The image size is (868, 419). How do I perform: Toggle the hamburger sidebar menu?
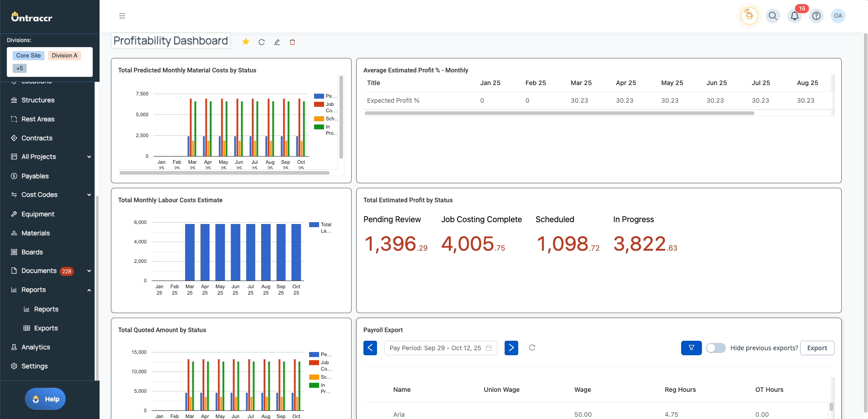coord(122,16)
